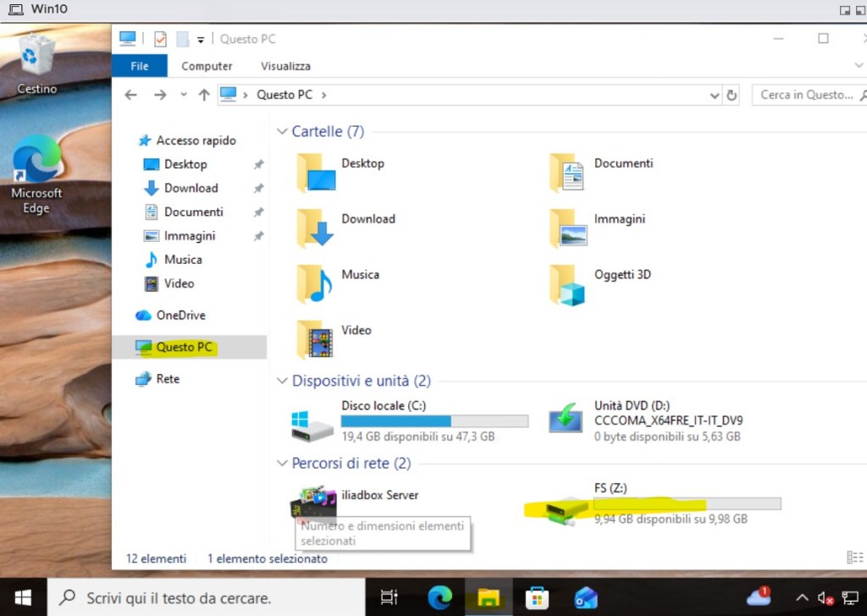This screenshot has height=616, width=867.
Task: Select Rete in the navigation pane
Action: pos(168,379)
